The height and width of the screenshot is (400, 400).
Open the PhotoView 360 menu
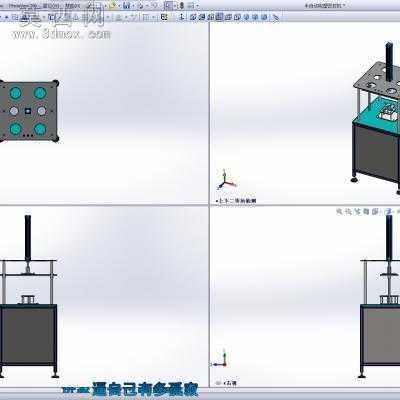22,6
